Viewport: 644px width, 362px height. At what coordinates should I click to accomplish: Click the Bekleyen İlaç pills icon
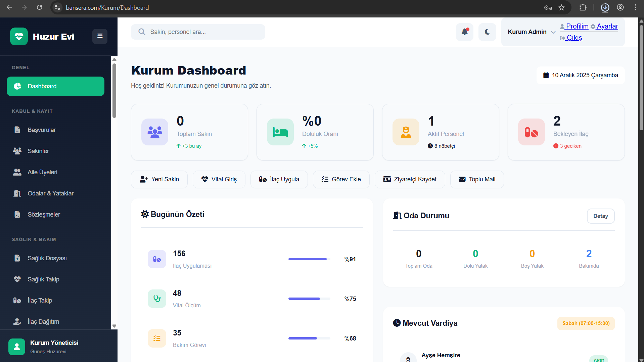click(x=531, y=132)
